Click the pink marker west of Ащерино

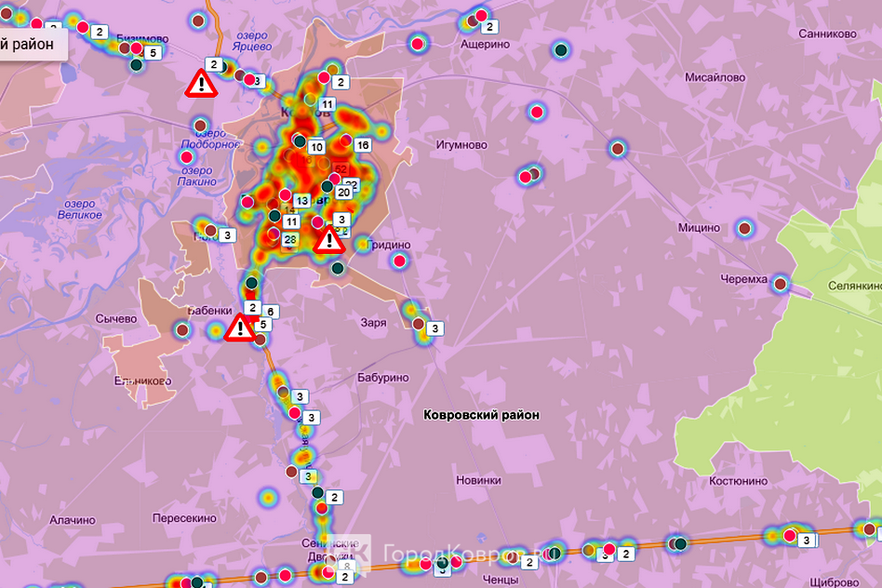(x=419, y=43)
